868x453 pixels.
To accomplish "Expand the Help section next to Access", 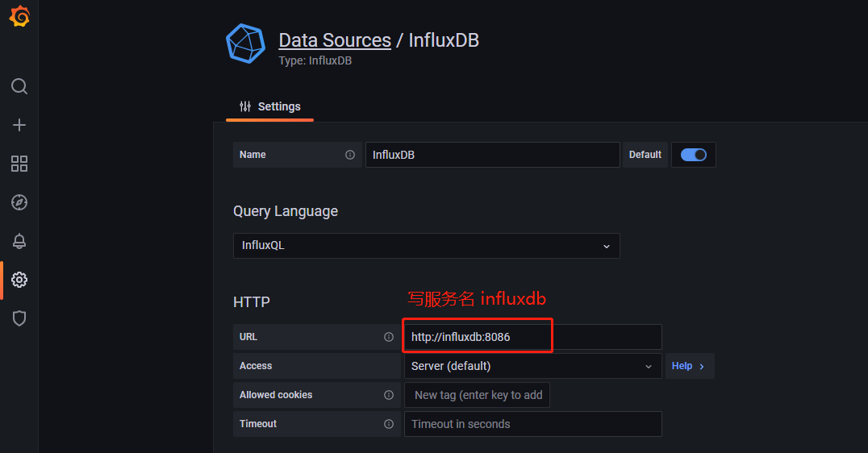I will 689,366.
